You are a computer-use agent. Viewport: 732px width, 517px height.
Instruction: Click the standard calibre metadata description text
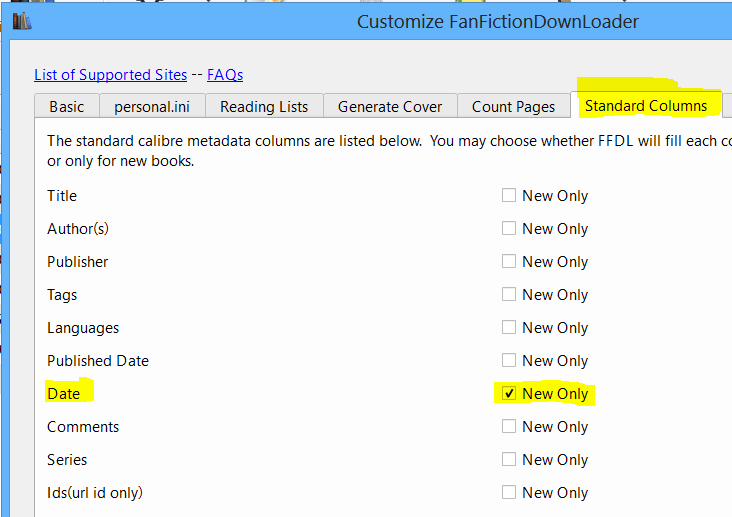coord(389,150)
